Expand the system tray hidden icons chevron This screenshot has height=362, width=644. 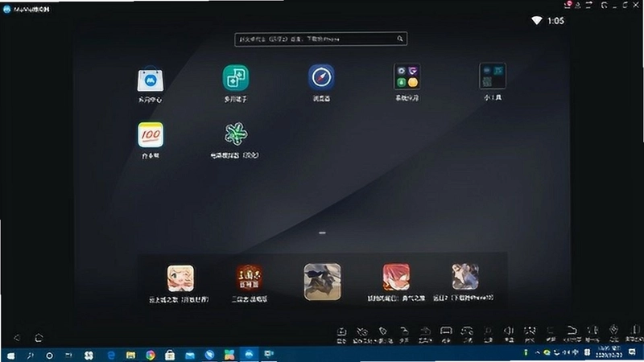click(x=537, y=352)
